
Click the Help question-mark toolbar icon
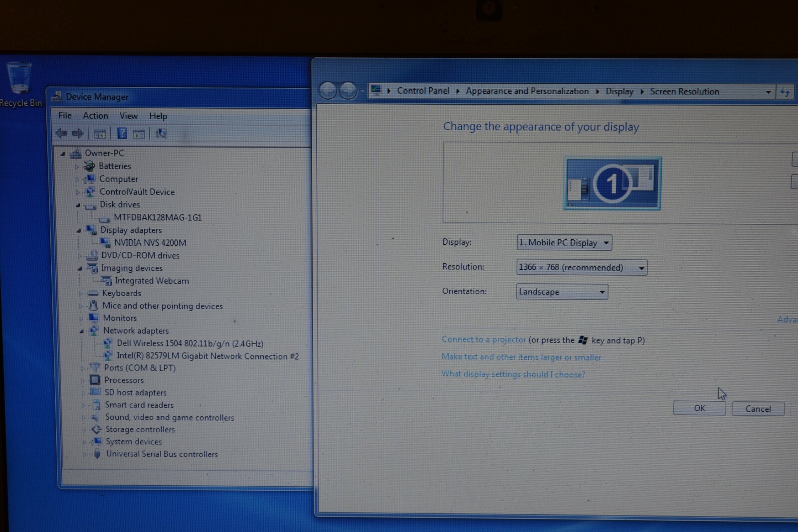point(122,133)
